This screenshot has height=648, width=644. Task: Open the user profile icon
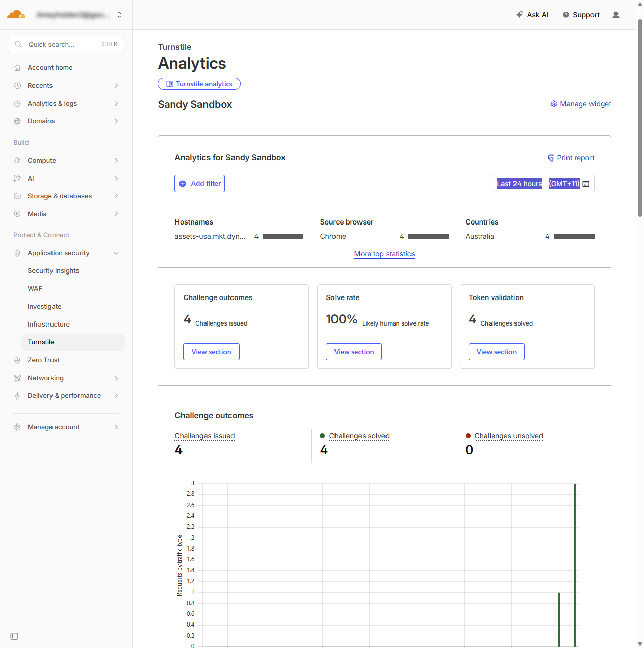(x=616, y=15)
